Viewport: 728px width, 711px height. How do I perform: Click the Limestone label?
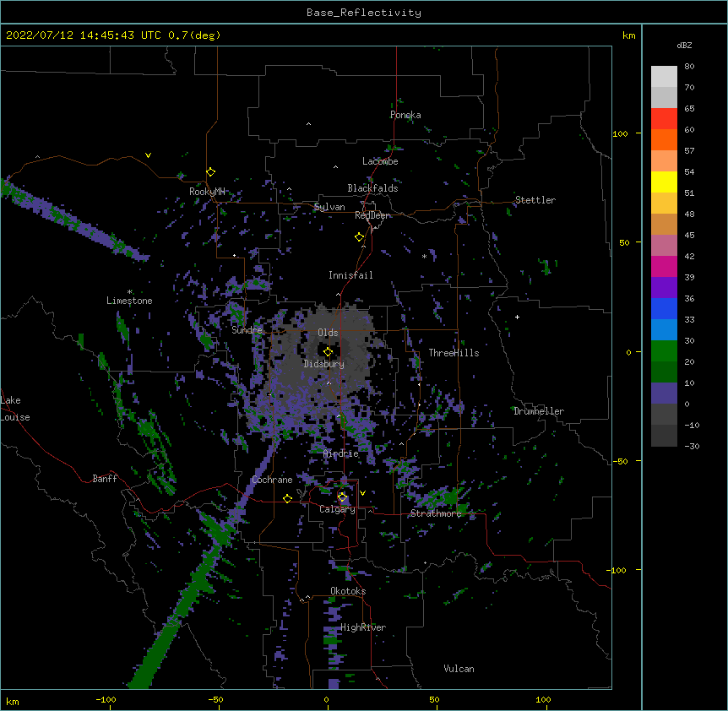[129, 301]
